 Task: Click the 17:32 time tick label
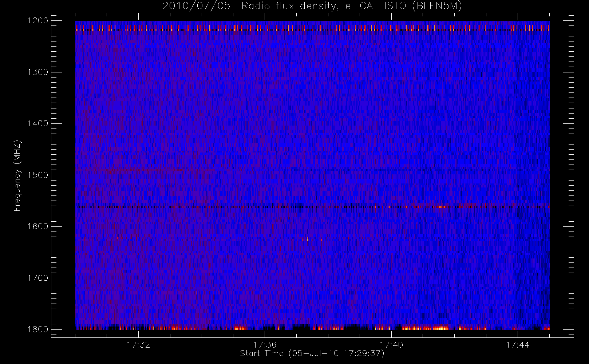coord(138,345)
